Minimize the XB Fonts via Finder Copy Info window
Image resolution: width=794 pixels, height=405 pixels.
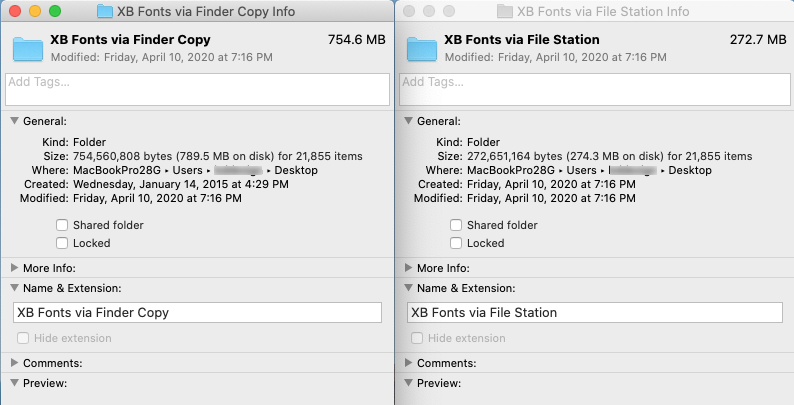tap(35, 11)
